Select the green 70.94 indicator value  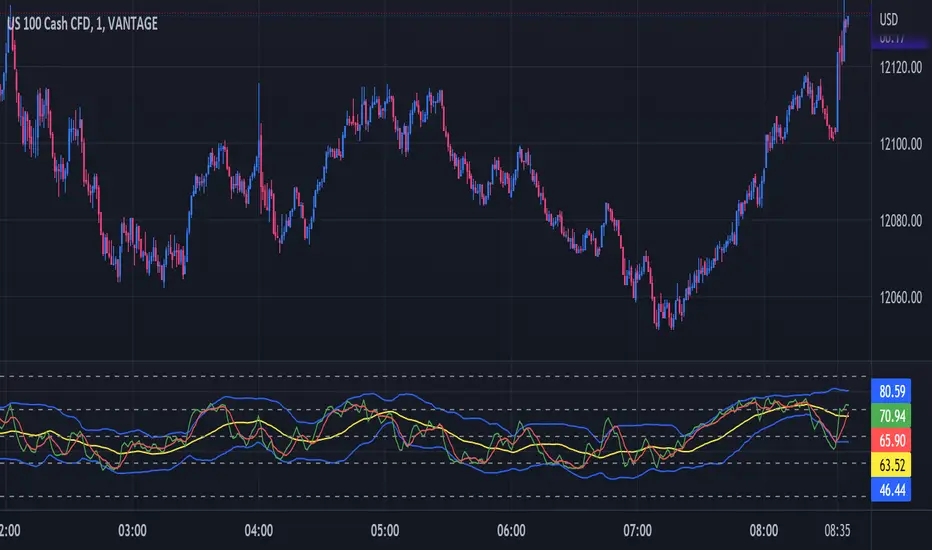point(891,416)
